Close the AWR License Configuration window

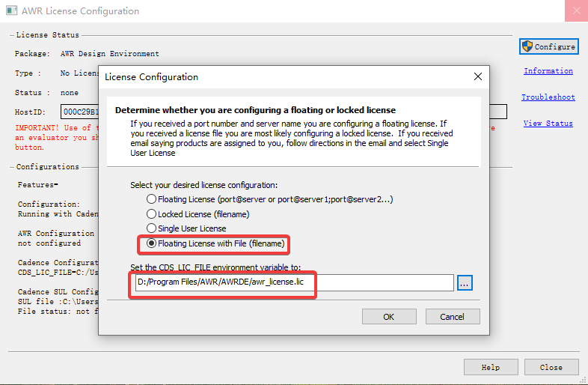[x=576, y=10]
